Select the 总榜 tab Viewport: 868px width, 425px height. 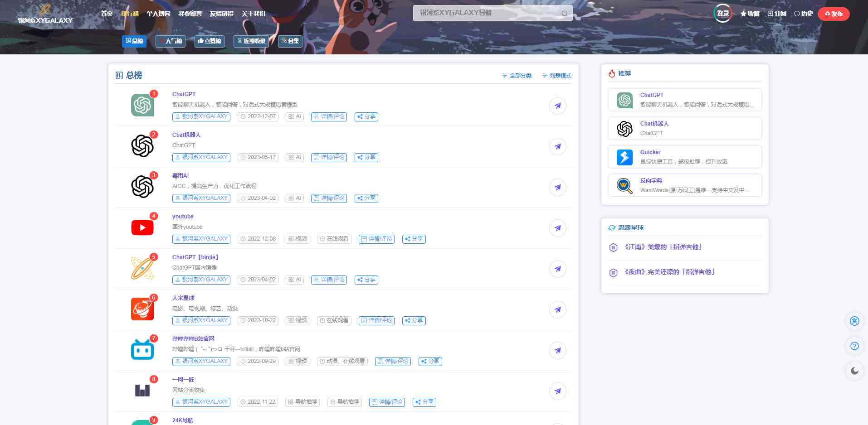(134, 41)
